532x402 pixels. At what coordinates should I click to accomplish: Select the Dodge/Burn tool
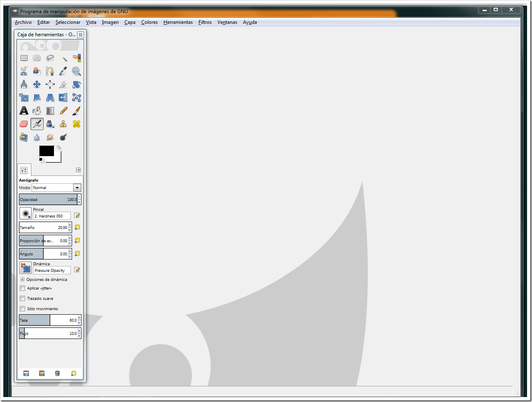coord(63,137)
